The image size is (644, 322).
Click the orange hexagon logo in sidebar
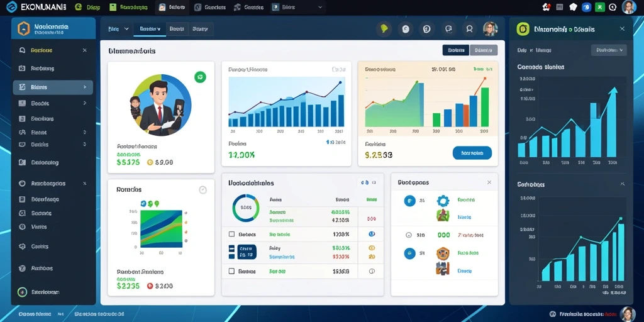(24, 28)
